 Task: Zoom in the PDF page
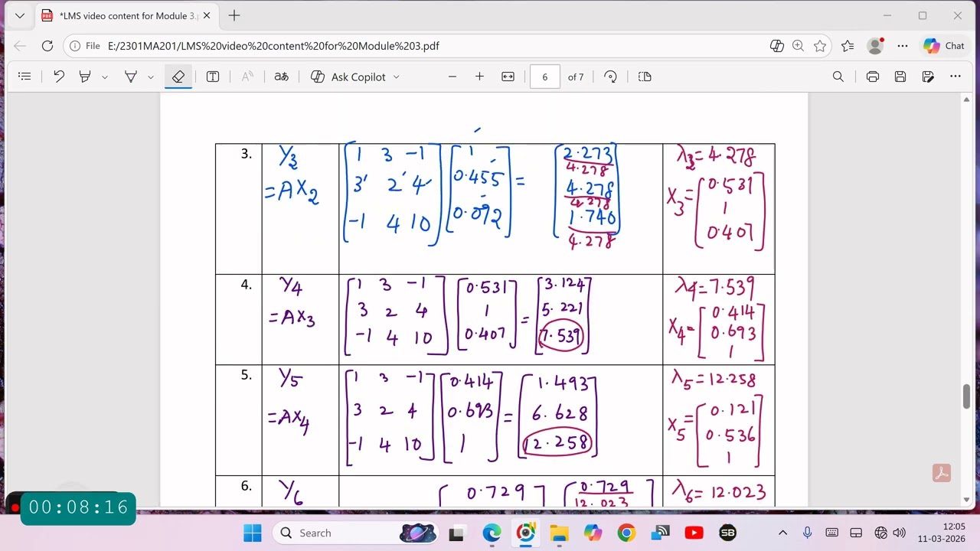[479, 77]
